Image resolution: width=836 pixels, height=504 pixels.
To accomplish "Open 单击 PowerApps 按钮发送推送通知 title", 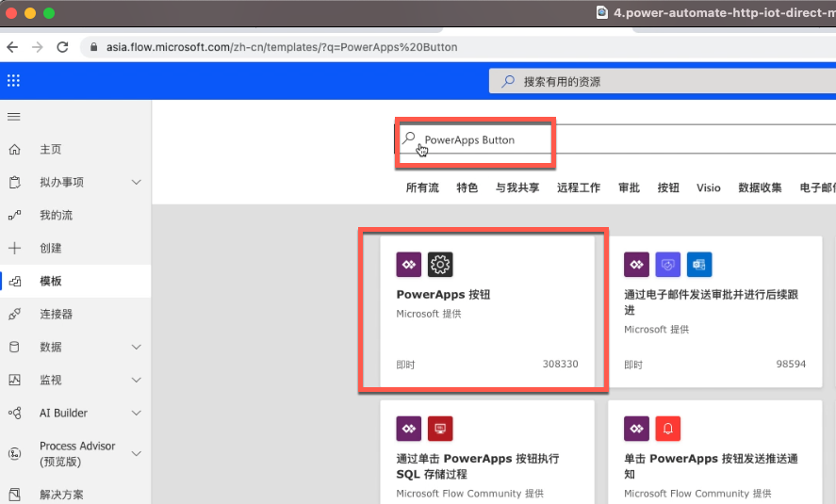I will pos(711,466).
